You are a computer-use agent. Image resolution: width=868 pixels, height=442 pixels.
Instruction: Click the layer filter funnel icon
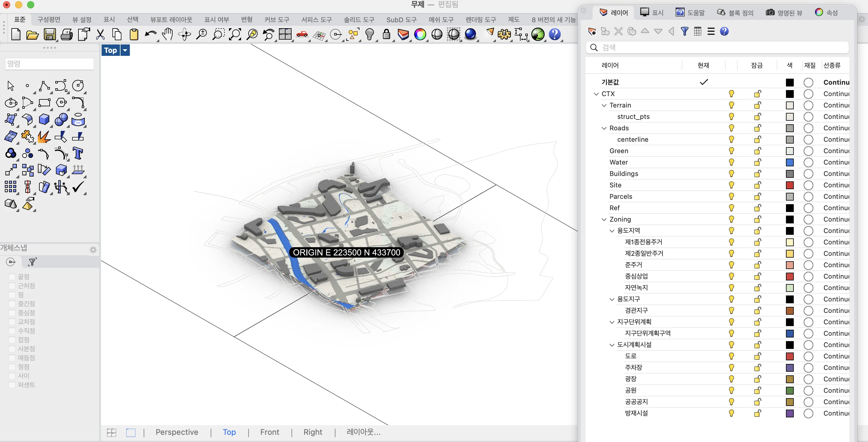684,32
